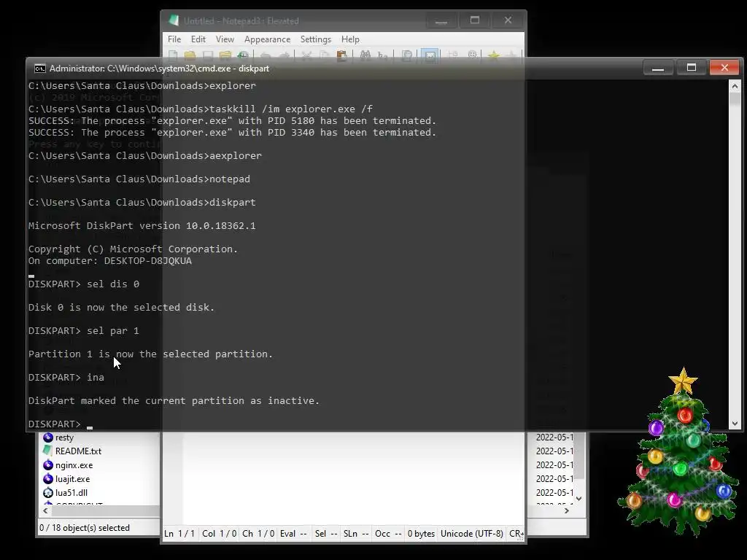
Task: Click the 'Eval --' status bar field
Action: coord(293,534)
